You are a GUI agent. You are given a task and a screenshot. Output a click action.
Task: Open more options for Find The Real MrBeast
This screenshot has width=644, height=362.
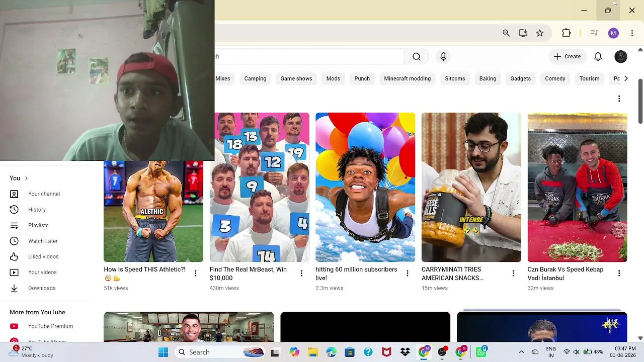(x=301, y=274)
